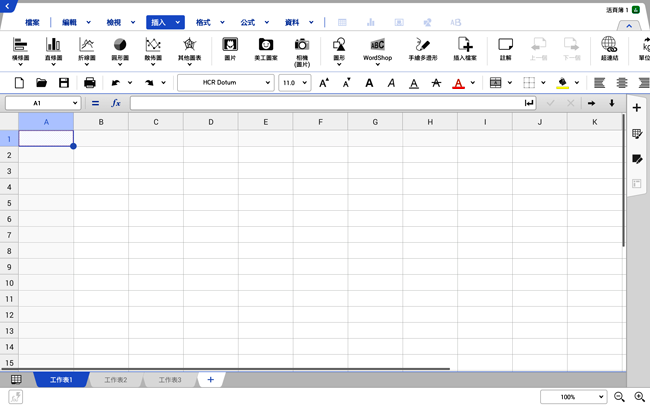This screenshot has height=406, width=650.
Task: Click the save file icon
Action: [x=64, y=83]
